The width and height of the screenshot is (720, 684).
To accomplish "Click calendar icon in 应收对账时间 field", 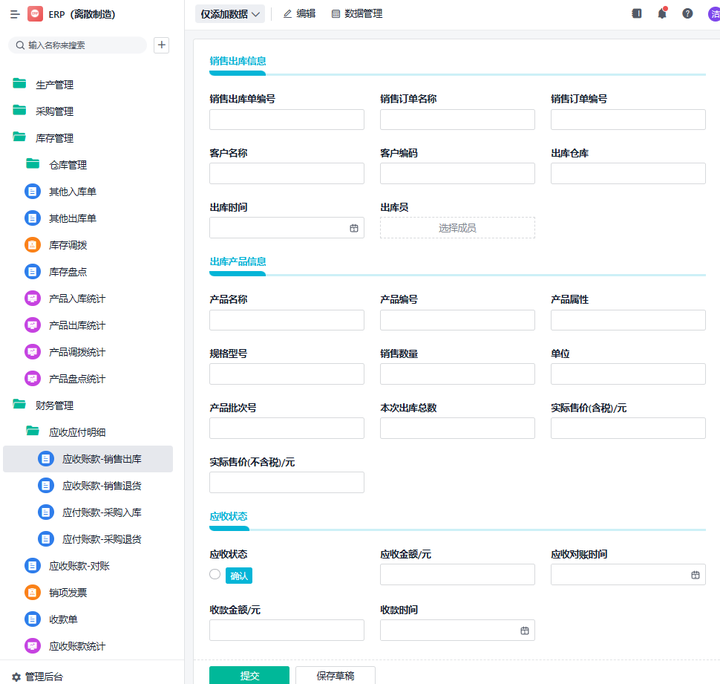I will point(695,575).
